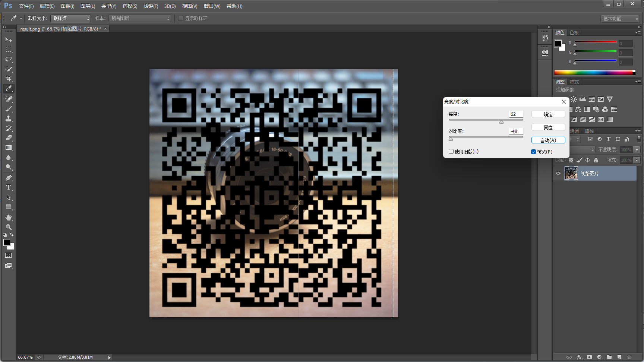644x362 pixels.
Task: Select the Dodge tool
Action: (x=9, y=167)
